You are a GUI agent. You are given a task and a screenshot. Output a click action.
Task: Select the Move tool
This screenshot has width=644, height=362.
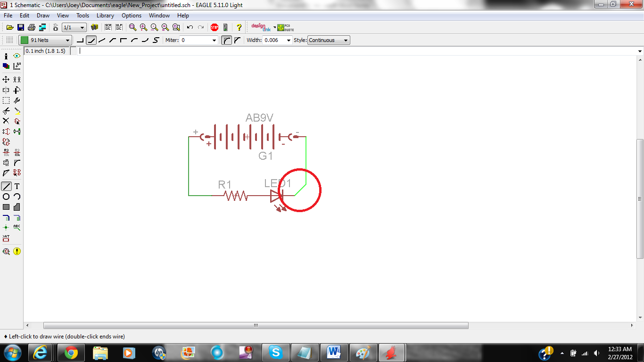[6, 80]
